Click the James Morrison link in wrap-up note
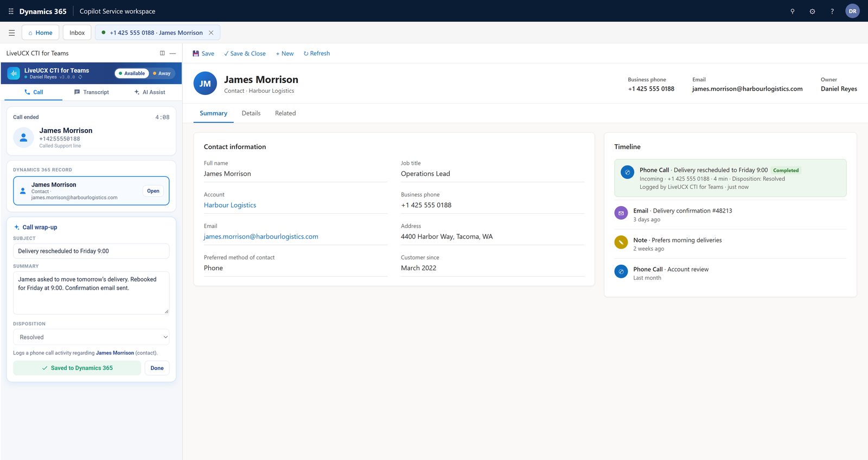868x460 pixels. tap(115, 353)
